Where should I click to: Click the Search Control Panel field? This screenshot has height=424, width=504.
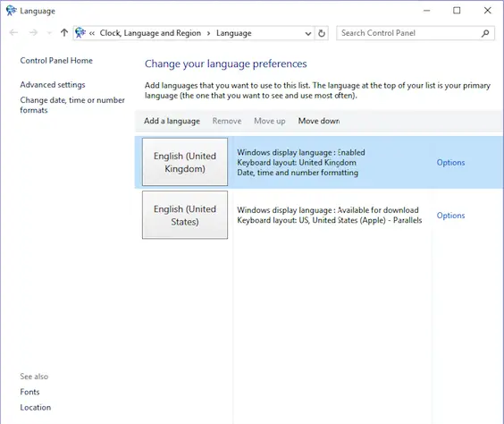pos(416,33)
